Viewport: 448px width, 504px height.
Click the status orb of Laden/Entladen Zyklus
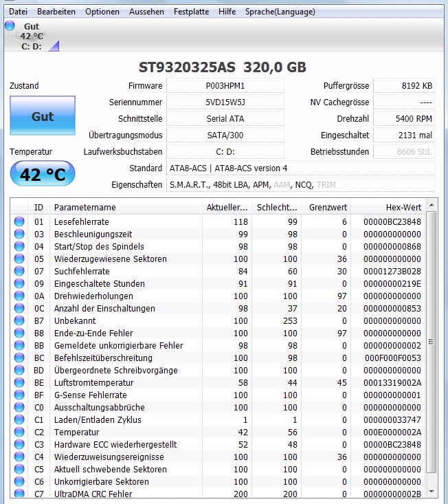[x=19, y=419]
